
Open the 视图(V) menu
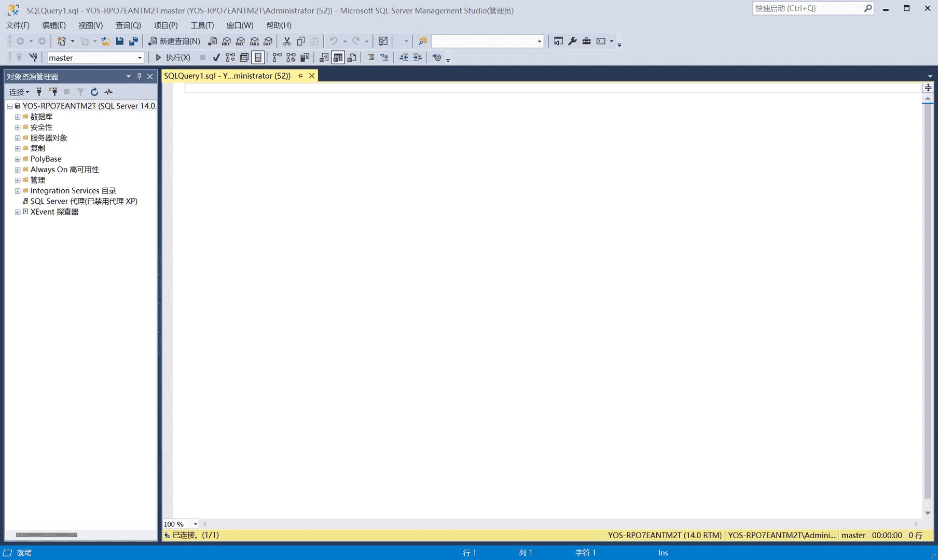click(90, 25)
